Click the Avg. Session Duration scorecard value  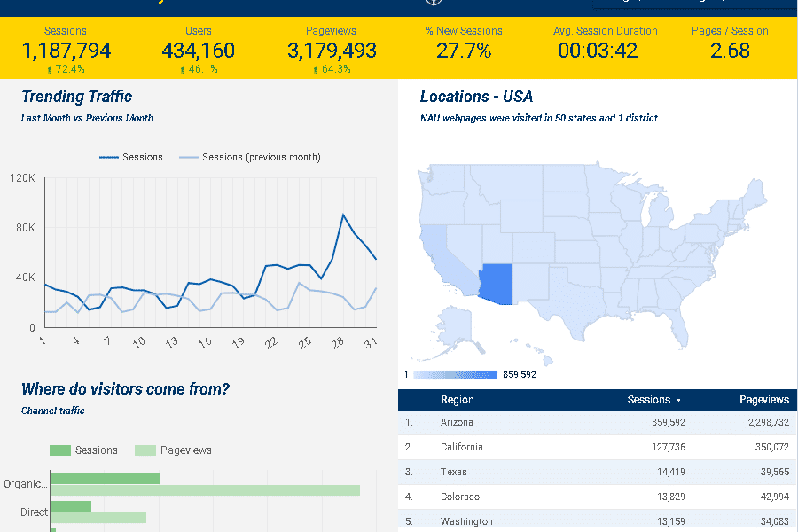click(x=598, y=51)
